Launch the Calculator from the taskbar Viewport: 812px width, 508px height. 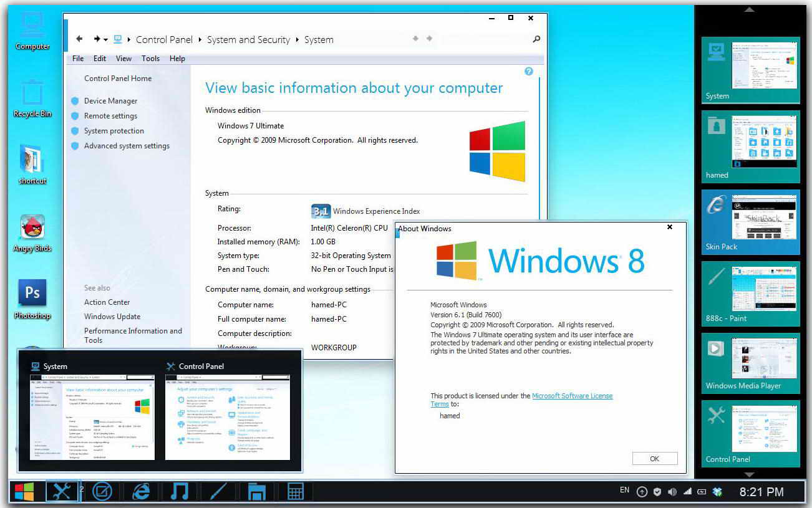(x=296, y=492)
